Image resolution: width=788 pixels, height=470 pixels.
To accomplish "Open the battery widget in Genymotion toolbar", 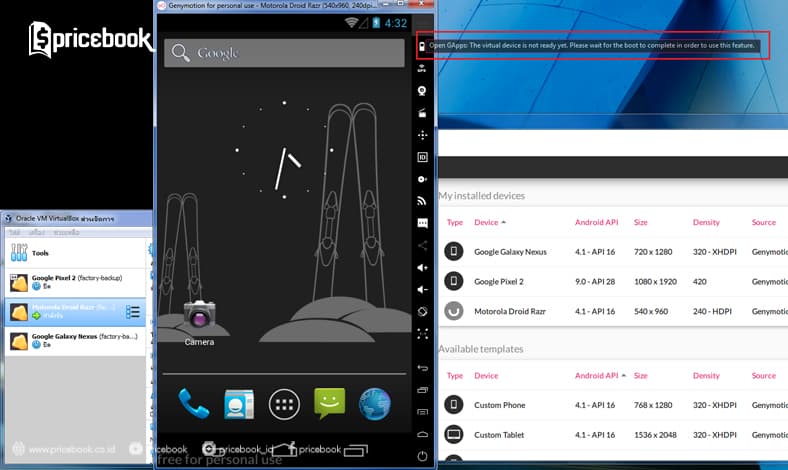I will [x=422, y=46].
